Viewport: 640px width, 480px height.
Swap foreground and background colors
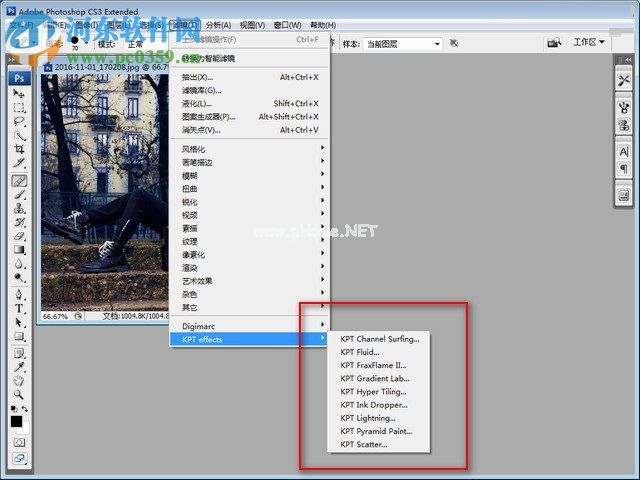25,408
